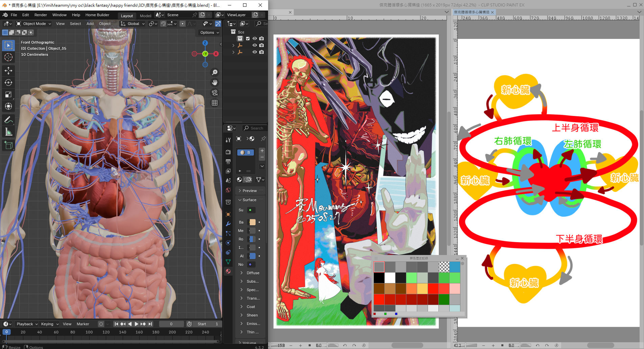Click the viewport pan hand icon
The height and width of the screenshot is (349, 644).
click(x=215, y=83)
